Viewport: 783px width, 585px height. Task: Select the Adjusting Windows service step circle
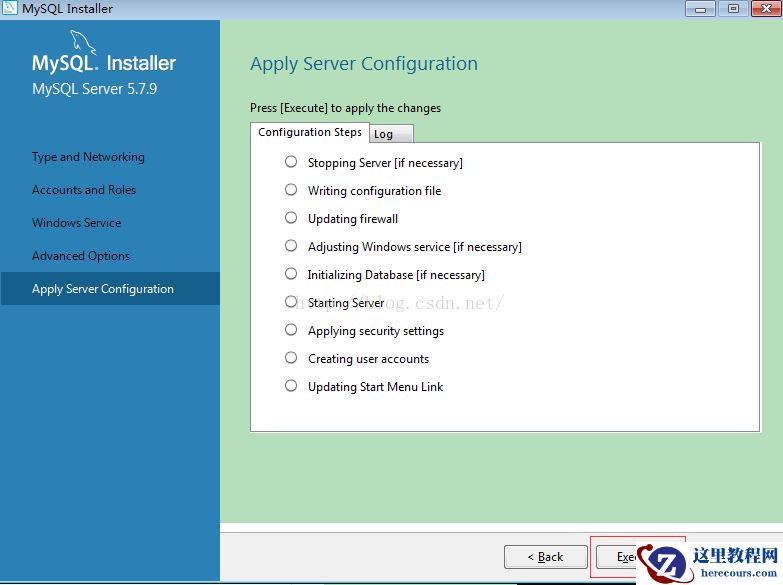[x=291, y=246]
